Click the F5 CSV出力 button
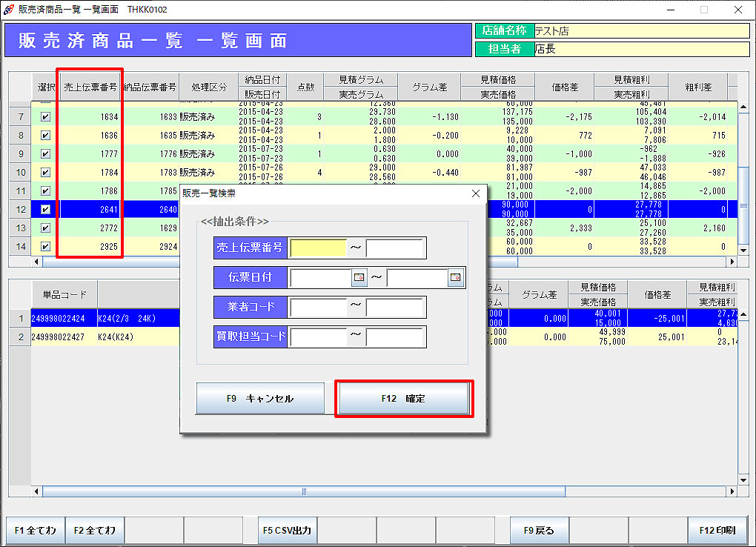 pyautogui.click(x=288, y=531)
